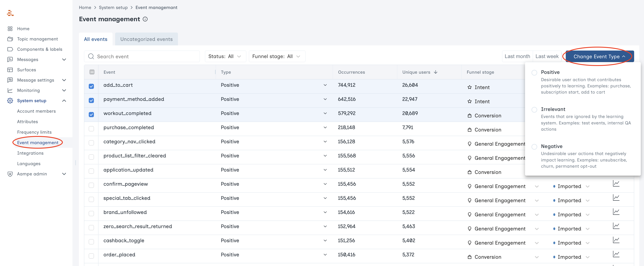The width and height of the screenshot is (644, 266).
Task: Open Event management in the sidebar
Action: point(38,143)
